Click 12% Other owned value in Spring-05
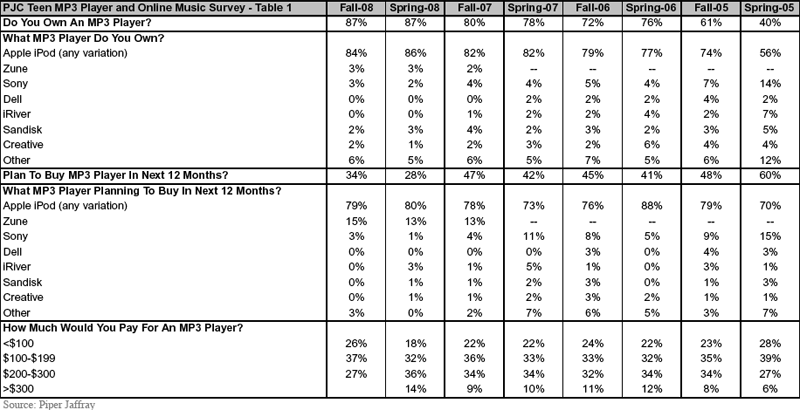This screenshot has width=800, height=410. click(770, 160)
